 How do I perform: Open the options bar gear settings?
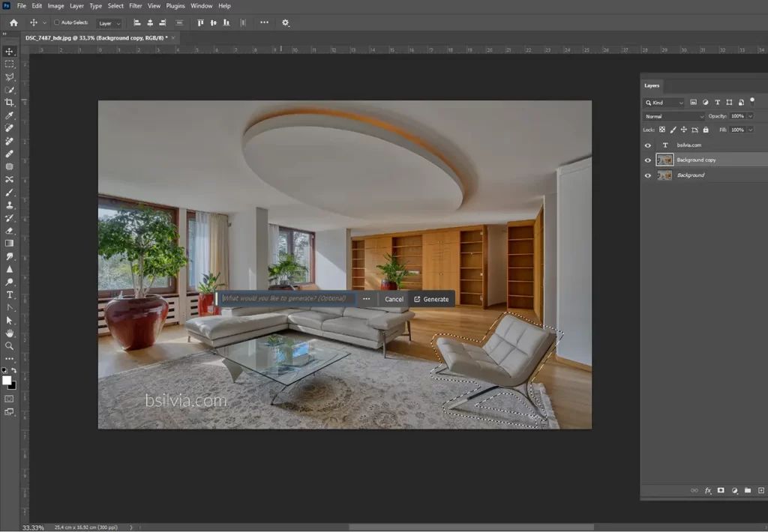click(x=286, y=22)
